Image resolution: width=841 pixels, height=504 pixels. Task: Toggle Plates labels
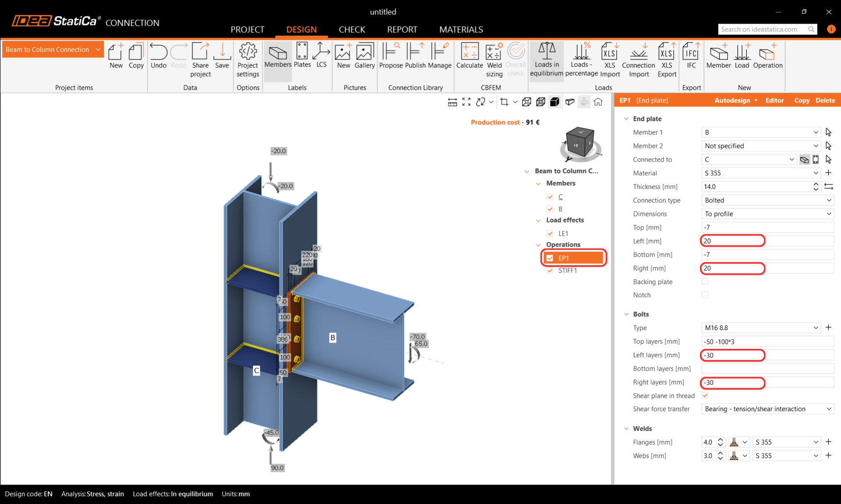click(x=302, y=56)
